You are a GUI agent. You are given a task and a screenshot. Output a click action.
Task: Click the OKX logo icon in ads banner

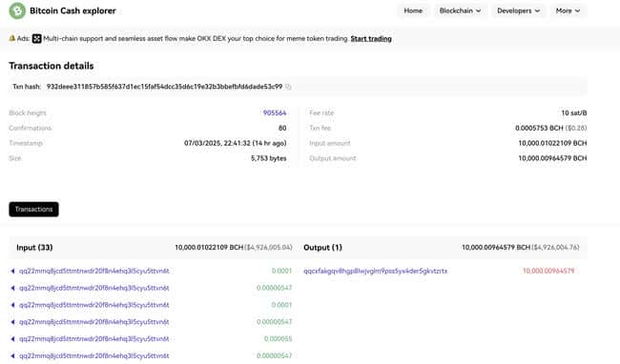tap(37, 39)
